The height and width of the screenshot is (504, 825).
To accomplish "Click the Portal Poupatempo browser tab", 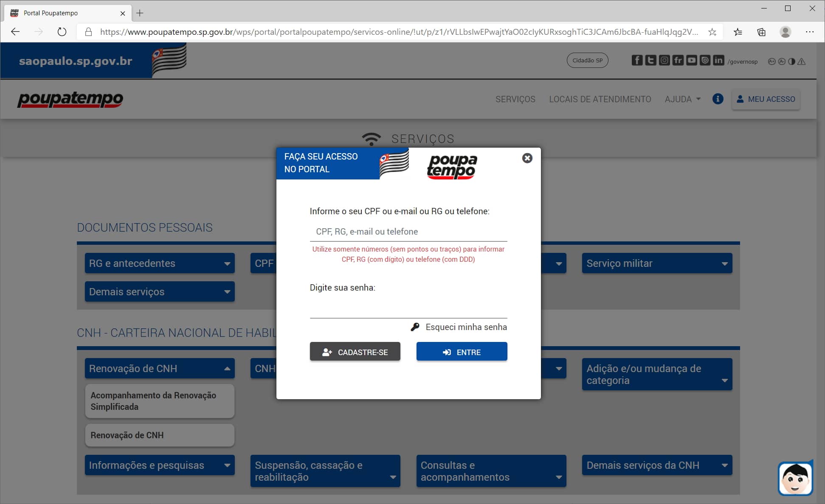I will (x=68, y=13).
